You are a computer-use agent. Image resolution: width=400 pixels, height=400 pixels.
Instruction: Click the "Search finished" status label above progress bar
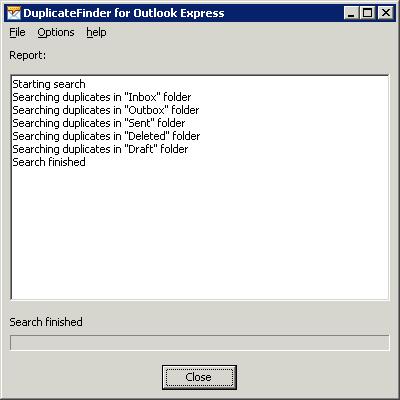pyautogui.click(x=46, y=322)
